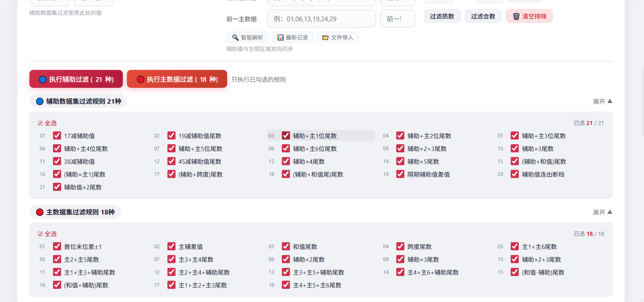Image resolution: width=644 pixels, height=302 pixels.
Task: Uncheck 辅助×5尾数 rule
Action: click(x=400, y=161)
